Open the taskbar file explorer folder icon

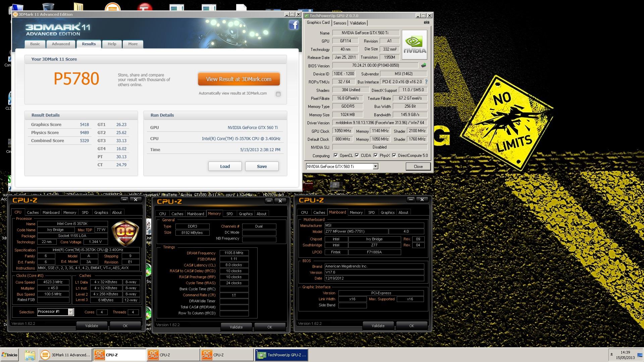pyautogui.click(x=30, y=355)
